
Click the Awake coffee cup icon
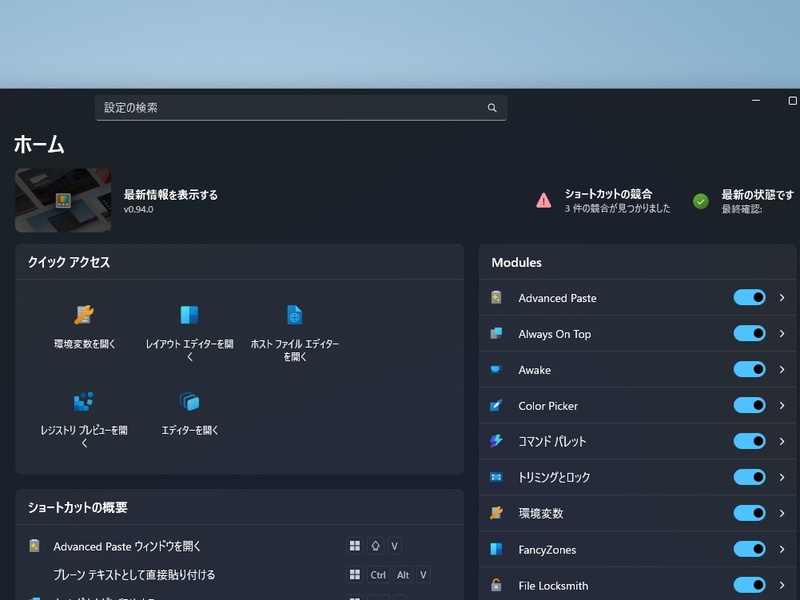pyautogui.click(x=496, y=369)
